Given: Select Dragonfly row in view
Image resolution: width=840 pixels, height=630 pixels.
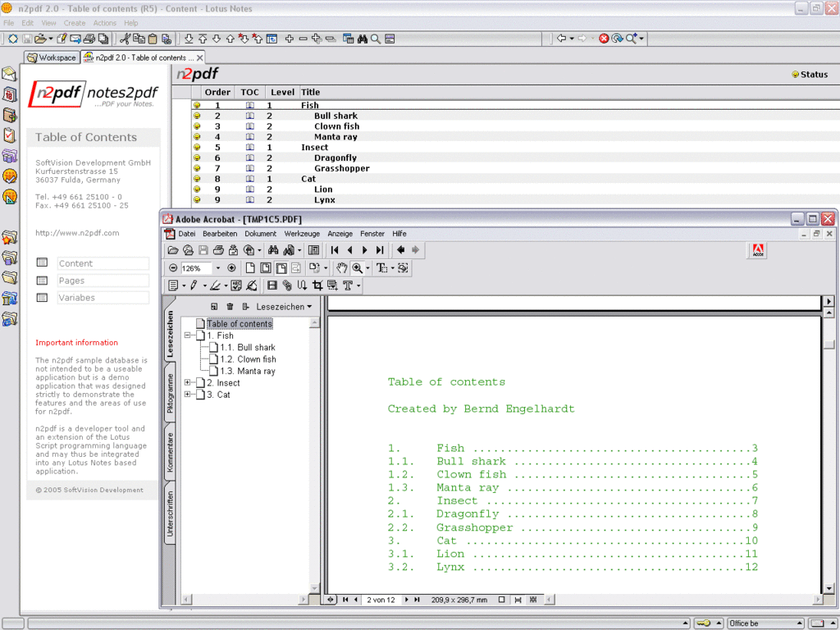Looking at the screenshot, I should (x=515, y=157).
